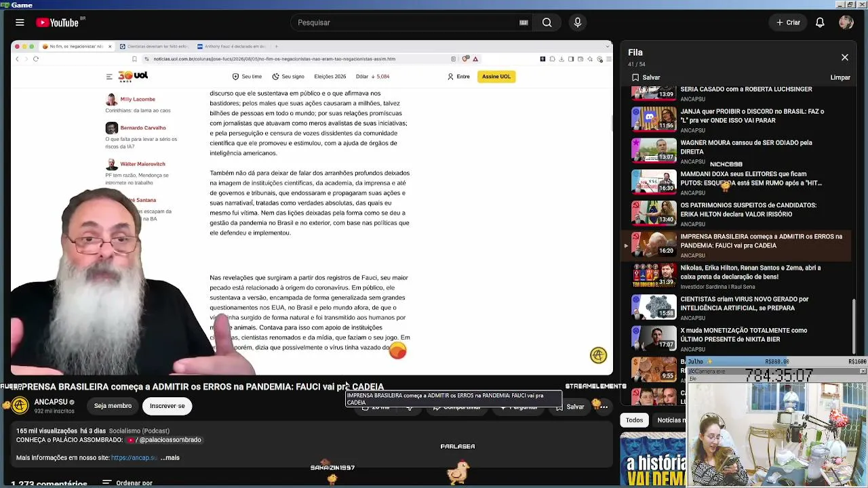The height and width of the screenshot is (488, 868).
Task: Clear the queue with Limpar
Action: [x=840, y=77]
